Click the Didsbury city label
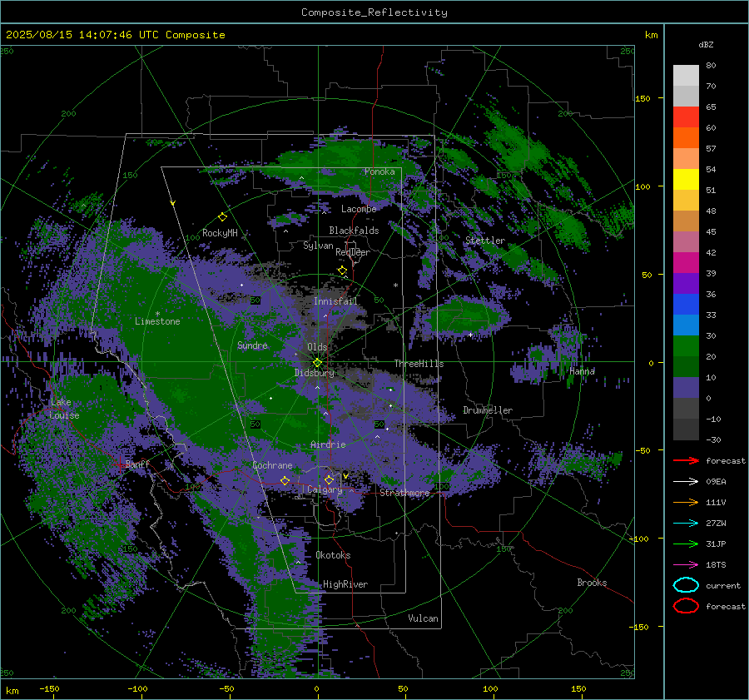 click(x=315, y=373)
